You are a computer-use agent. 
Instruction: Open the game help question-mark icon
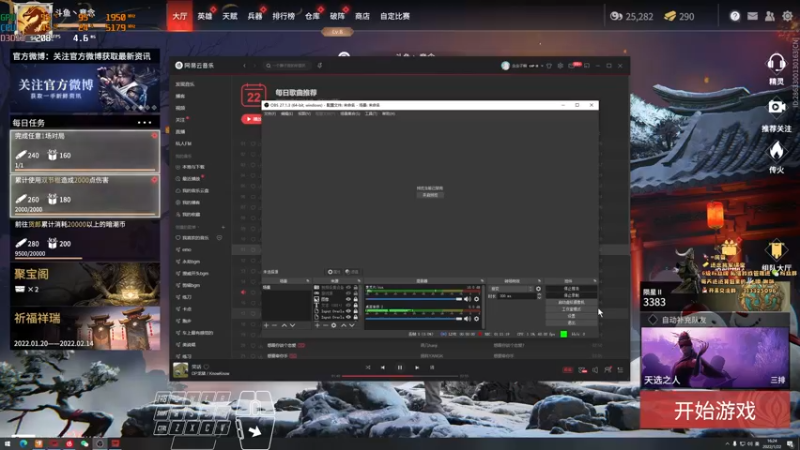[x=735, y=16]
